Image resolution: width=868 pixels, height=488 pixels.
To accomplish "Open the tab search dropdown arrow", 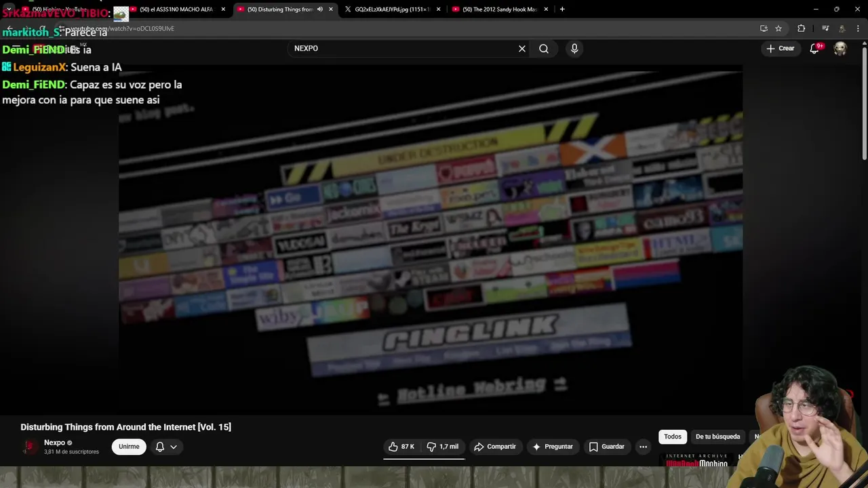I will (x=8, y=9).
